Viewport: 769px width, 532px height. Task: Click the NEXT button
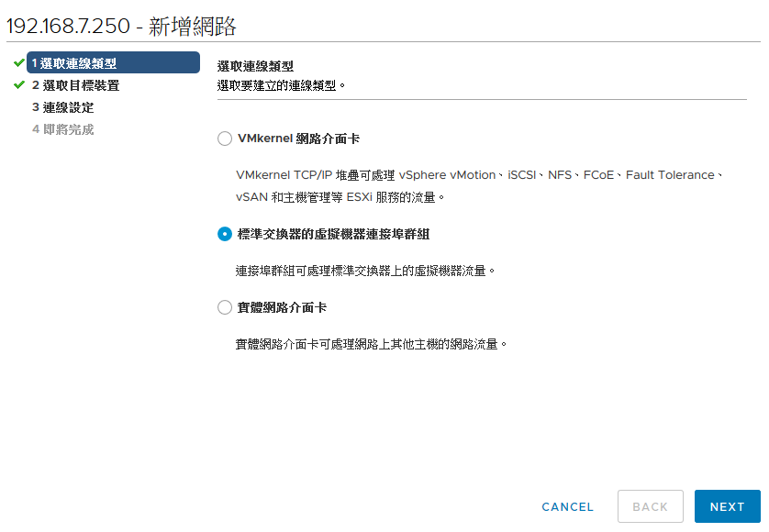click(728, 506)
